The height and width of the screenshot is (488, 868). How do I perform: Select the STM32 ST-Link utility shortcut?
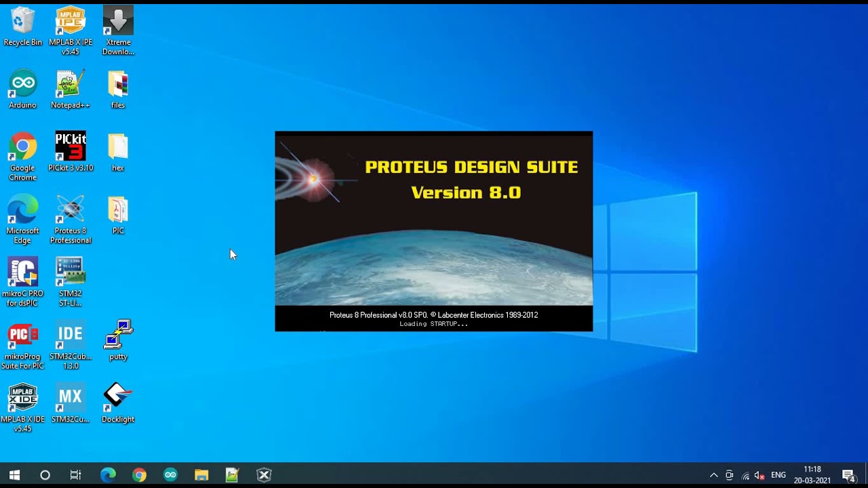coord(70,282)
